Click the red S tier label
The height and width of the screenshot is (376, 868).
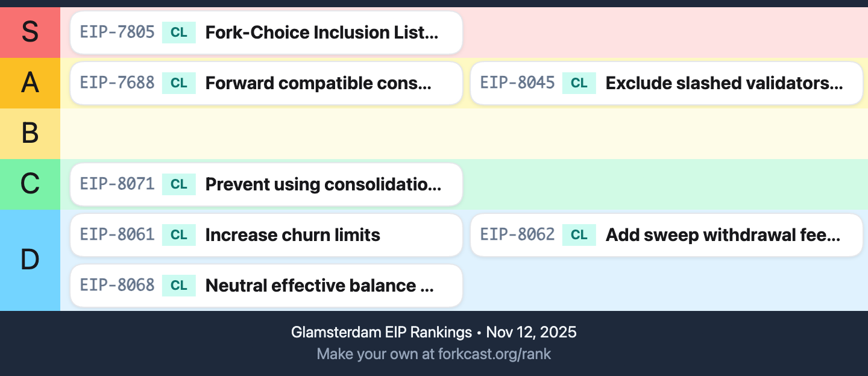click(30, 33)
